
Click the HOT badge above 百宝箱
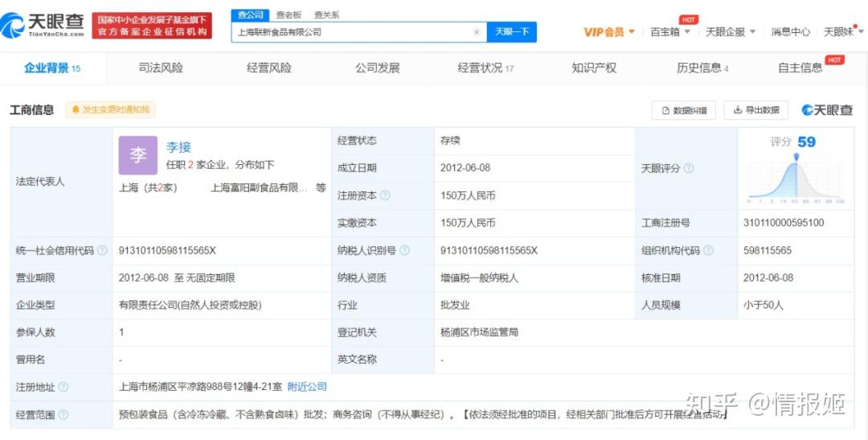(689, 19)
